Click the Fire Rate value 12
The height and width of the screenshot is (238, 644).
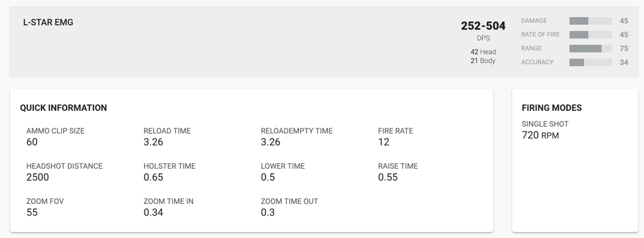point(383,142)
